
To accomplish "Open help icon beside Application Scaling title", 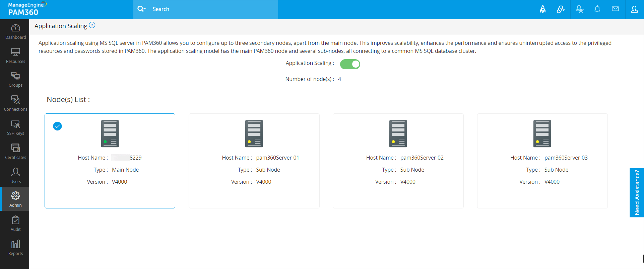I will point(92,25).
